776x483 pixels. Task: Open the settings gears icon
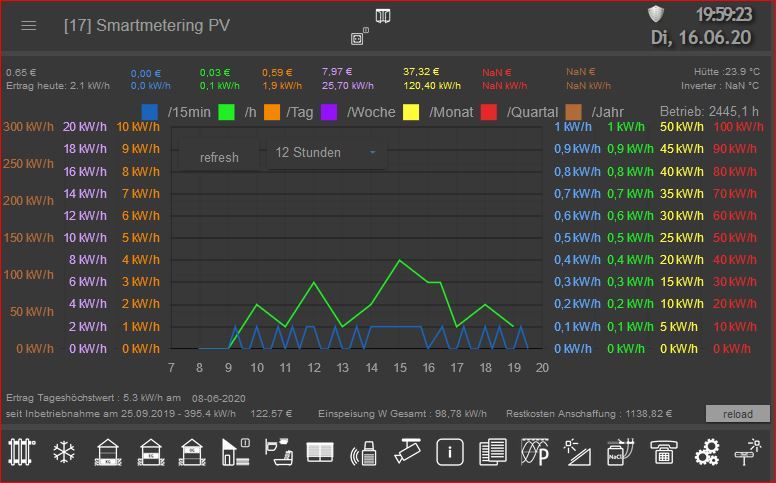coord(706,452)
